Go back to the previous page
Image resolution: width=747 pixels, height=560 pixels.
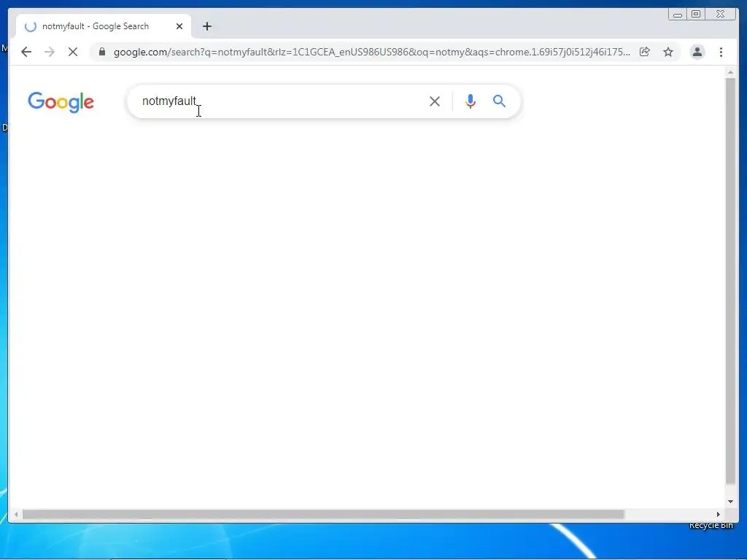pos(26,52)
